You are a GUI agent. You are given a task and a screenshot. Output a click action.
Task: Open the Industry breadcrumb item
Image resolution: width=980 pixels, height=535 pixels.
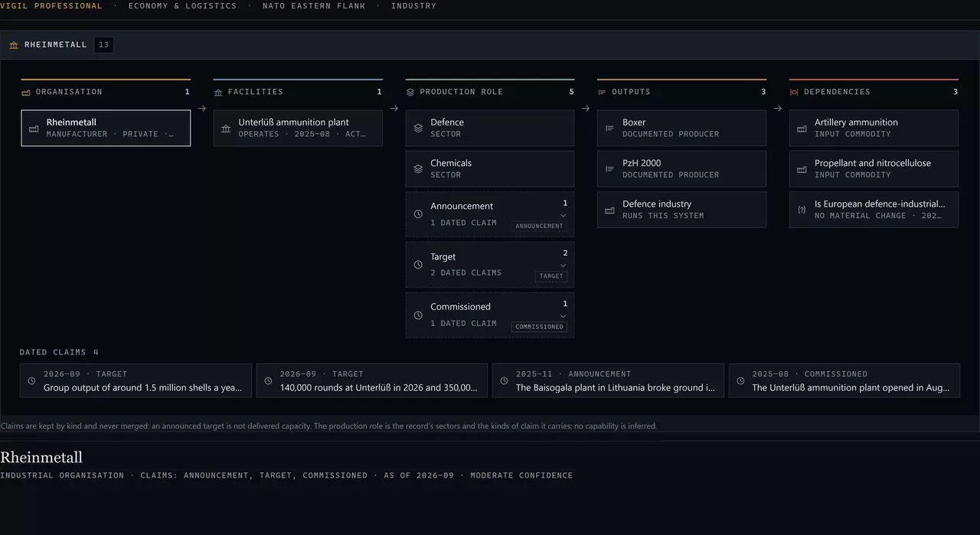[413, 6]
